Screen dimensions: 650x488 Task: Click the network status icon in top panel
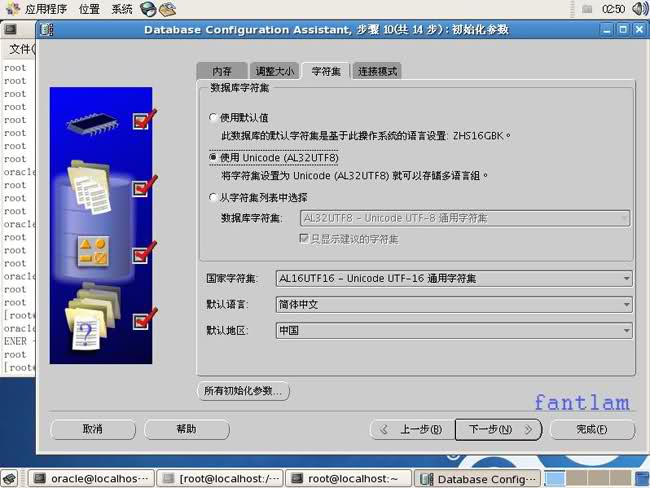click(x=587, y=9)
